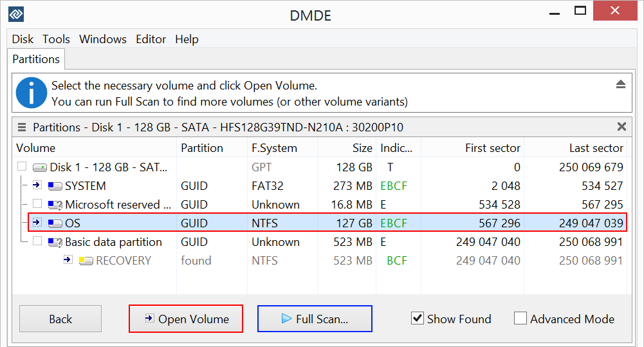Open the Partitions panel hamburger menu
The height and width of the screenshot is (347, 644).
pos(22,127)
